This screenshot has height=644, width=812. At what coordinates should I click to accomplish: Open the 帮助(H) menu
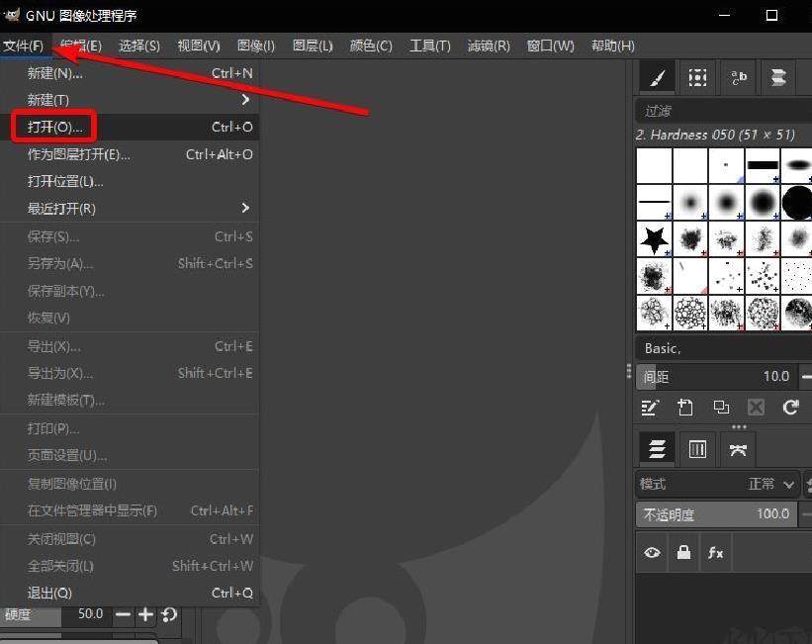[612, 46]
